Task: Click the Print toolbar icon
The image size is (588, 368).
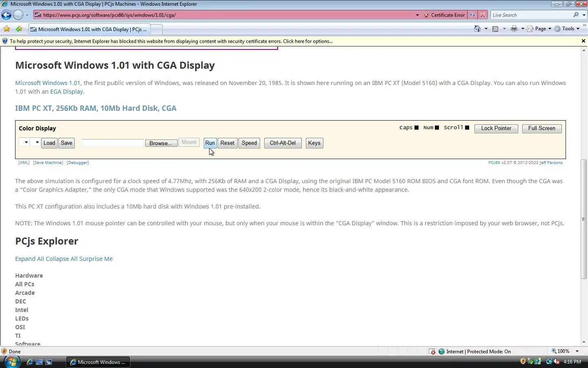Action: coord(514,29)
